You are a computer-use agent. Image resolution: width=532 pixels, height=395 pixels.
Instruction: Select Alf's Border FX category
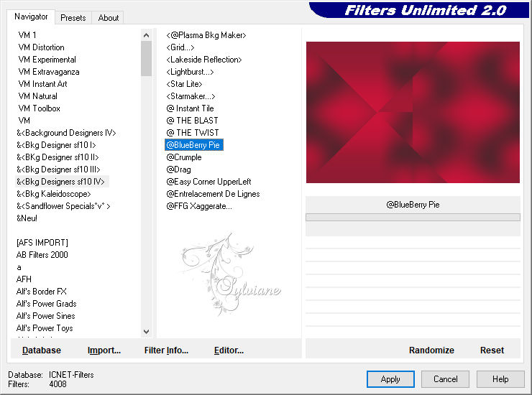42,292
